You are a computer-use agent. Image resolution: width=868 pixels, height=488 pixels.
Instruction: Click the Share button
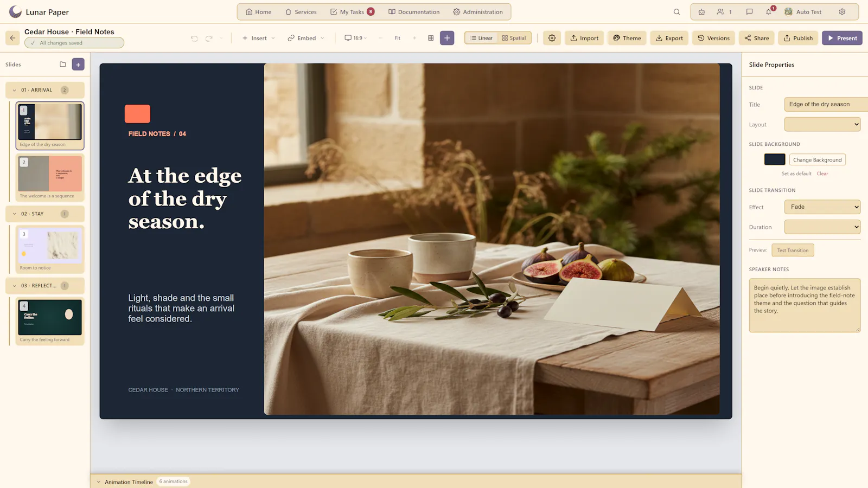pos(757,38)
